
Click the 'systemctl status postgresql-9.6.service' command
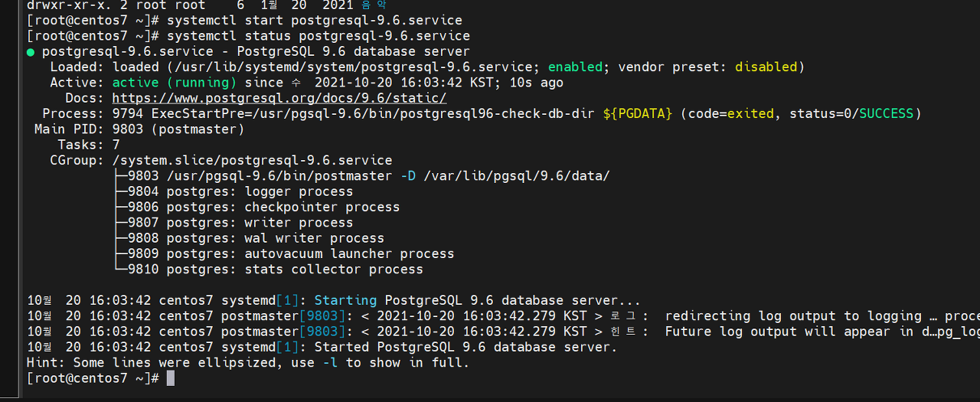click(x=318, y=36)
